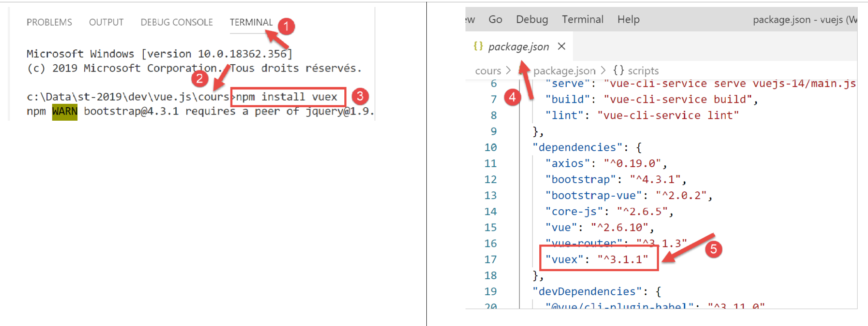Click the npm install vuex command text
This screenshot has width=868, height=326.
[287, 97]
